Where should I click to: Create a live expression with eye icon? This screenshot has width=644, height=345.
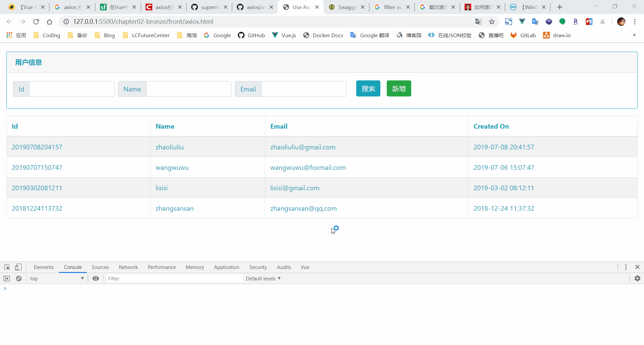tap(96, 278)
